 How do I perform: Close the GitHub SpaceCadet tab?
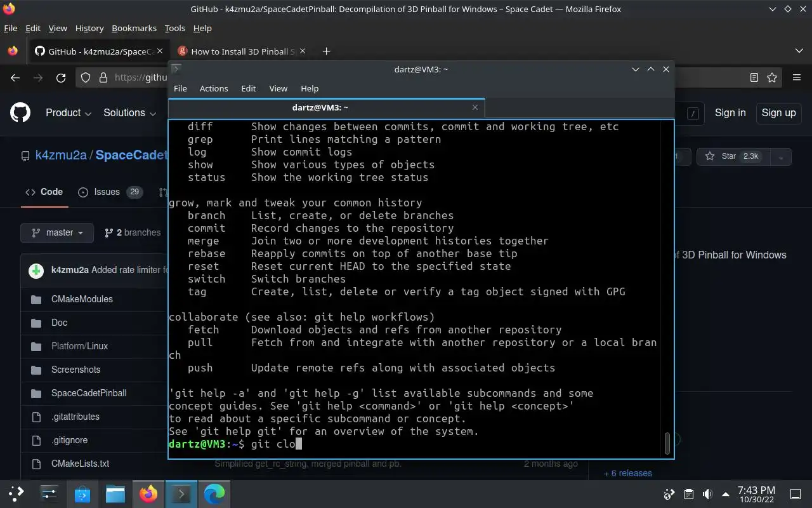(159, 51)
